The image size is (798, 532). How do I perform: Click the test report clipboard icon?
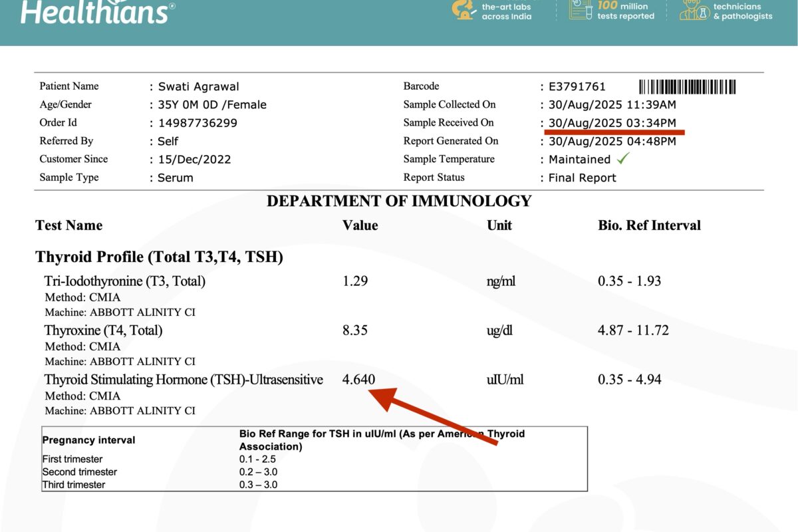coord(580,9)
